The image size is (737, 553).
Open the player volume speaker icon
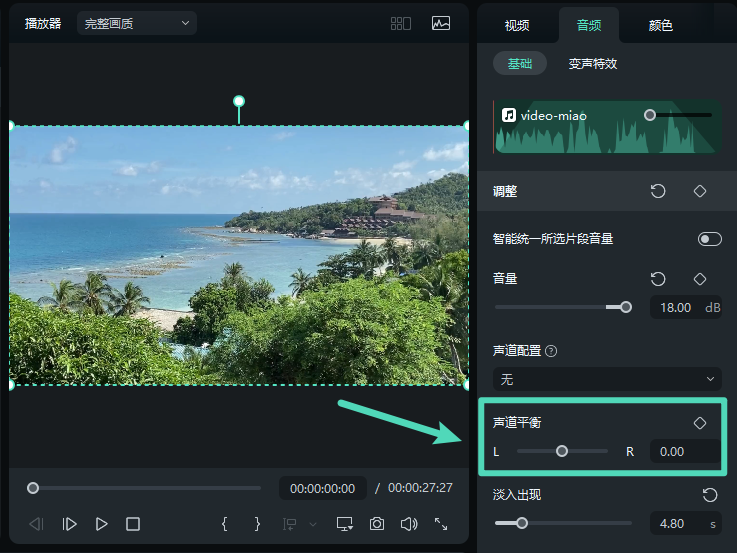pyautogui.click(x=409, y=524)
